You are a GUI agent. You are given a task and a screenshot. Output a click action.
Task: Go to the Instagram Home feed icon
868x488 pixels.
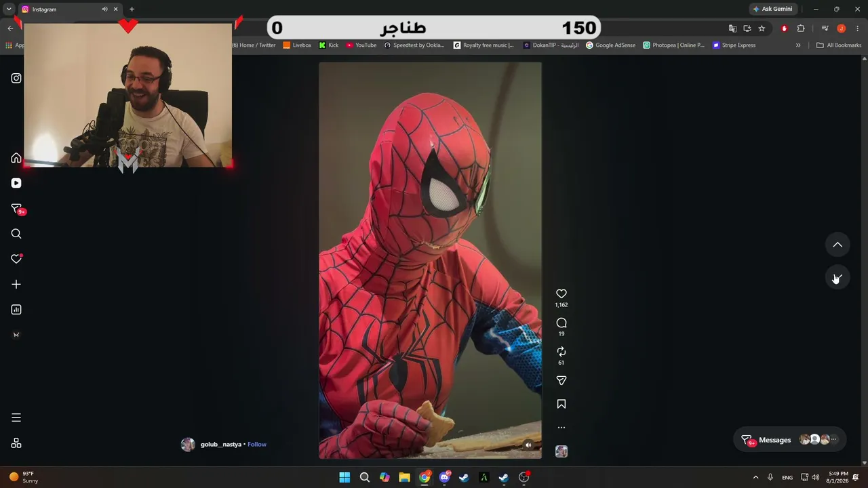pyautogui.click(x=16, y=158)
